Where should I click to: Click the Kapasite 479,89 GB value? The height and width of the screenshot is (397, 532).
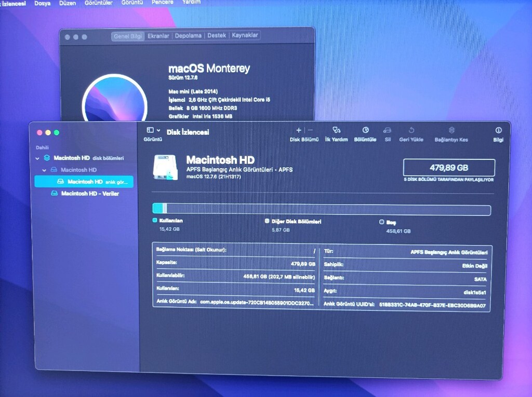pyautogui.click(x=303, y=264)
